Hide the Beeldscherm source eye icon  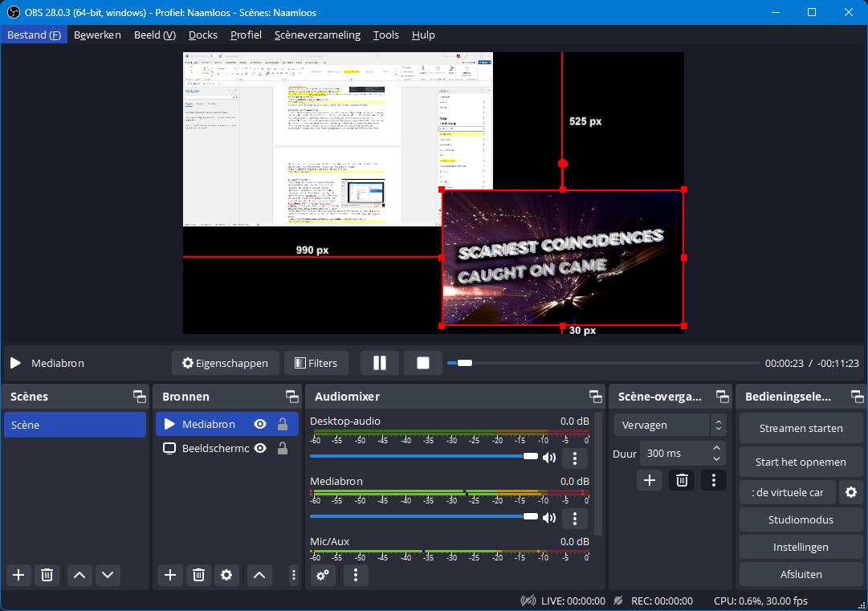(x=260, y=449)
